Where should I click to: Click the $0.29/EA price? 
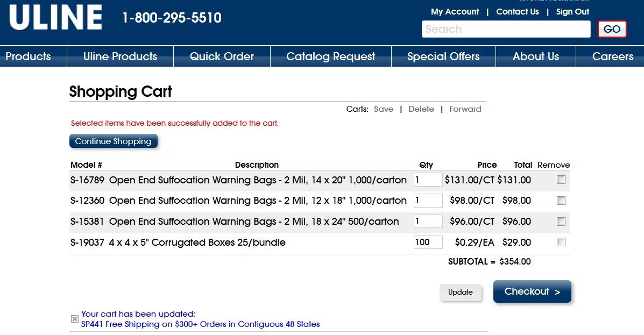point(475,242)
